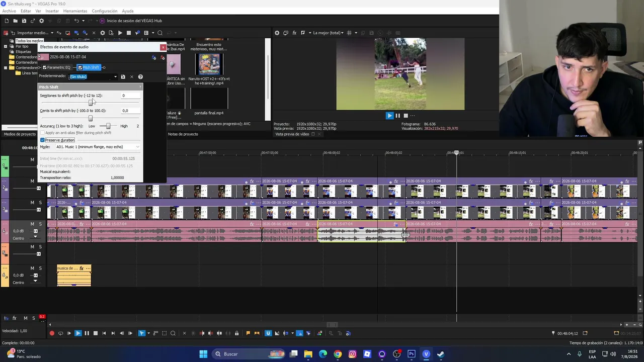This screenshot has width=644, height=362.
Task: Save the Pitch Shift preset
Action: coord(123,76)
